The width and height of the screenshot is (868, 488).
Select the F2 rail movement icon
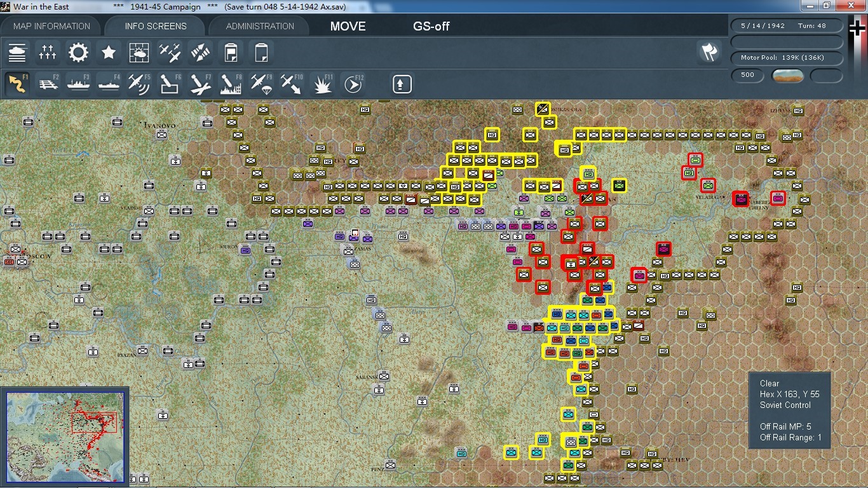tap(48, 84)
